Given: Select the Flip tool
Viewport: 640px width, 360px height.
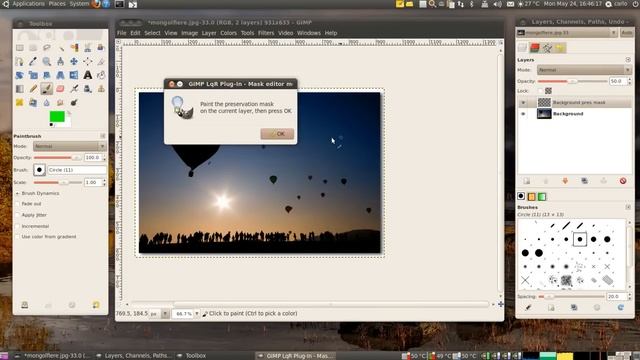Looking at the screenshot, I should pos(74,75).
